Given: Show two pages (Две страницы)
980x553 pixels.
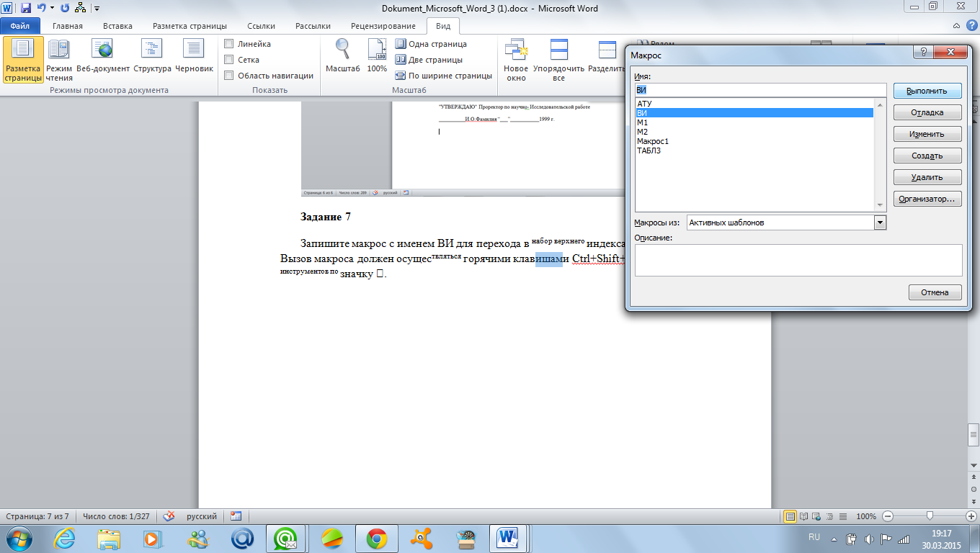Looking at the screenshot, I should (429, 60).
